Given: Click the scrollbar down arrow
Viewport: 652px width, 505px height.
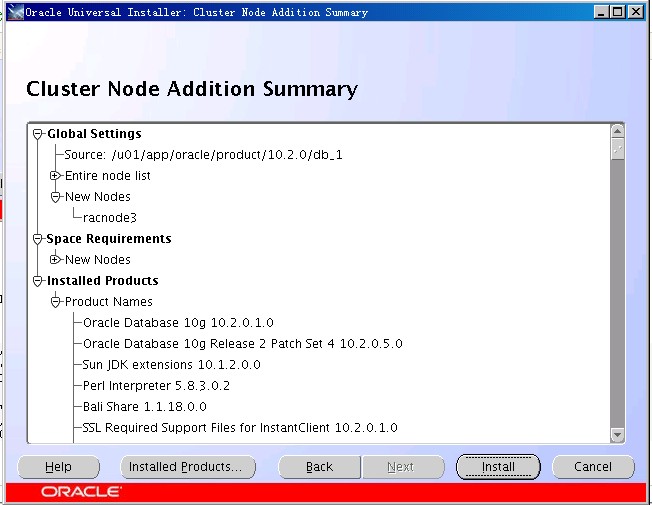Looking at the screenshot, I should 617,435.
